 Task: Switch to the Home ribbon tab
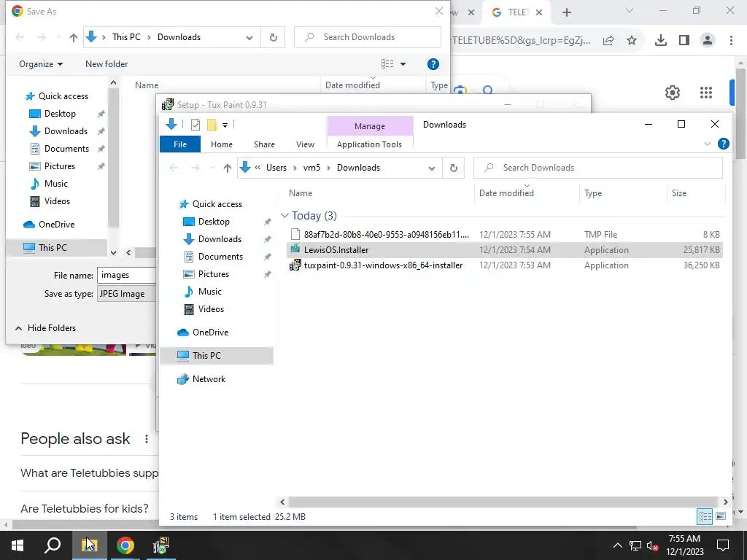click(x=222, y=144)
